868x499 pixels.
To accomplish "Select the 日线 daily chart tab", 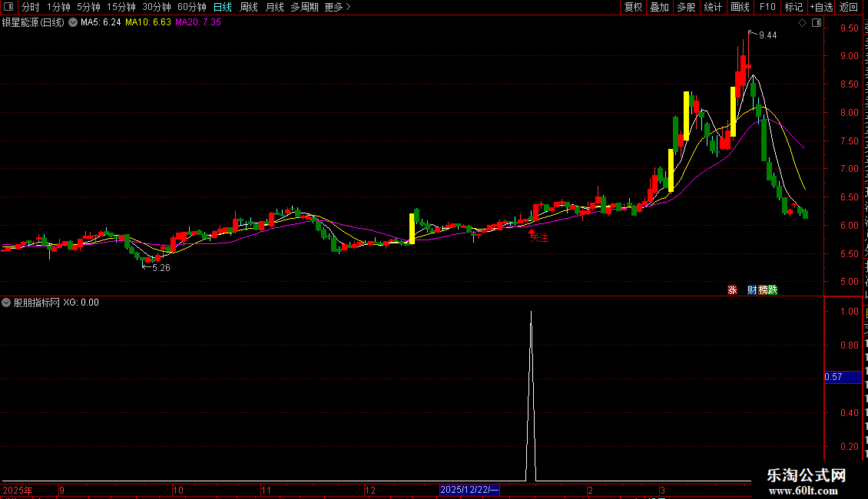I will pyautogui.click(x=223, y=7).
